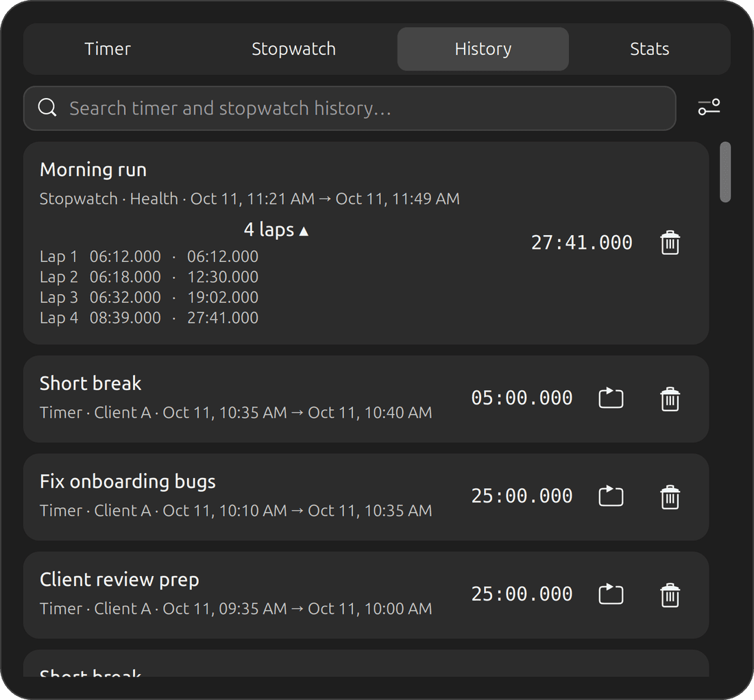Select the History tab
Image resolution: width=754 pixels, height=700 pixels.
point(483,49)
